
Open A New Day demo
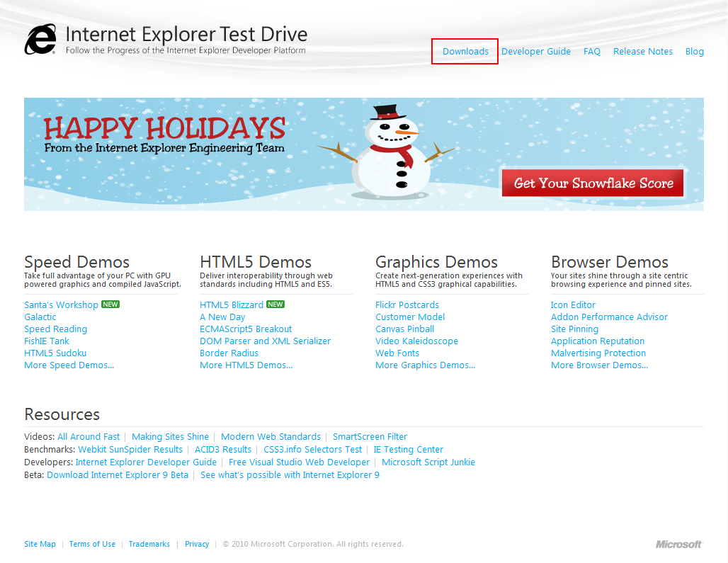(x=222, y=317)
